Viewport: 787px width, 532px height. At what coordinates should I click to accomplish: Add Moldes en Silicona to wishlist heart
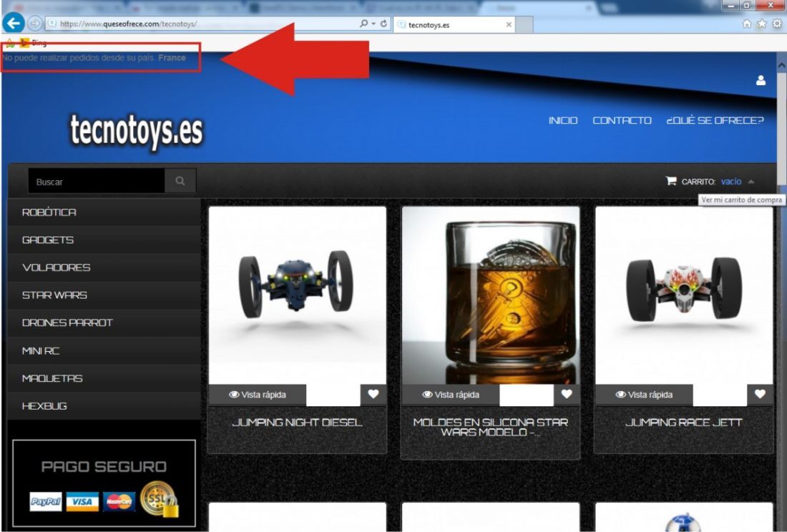567,395
